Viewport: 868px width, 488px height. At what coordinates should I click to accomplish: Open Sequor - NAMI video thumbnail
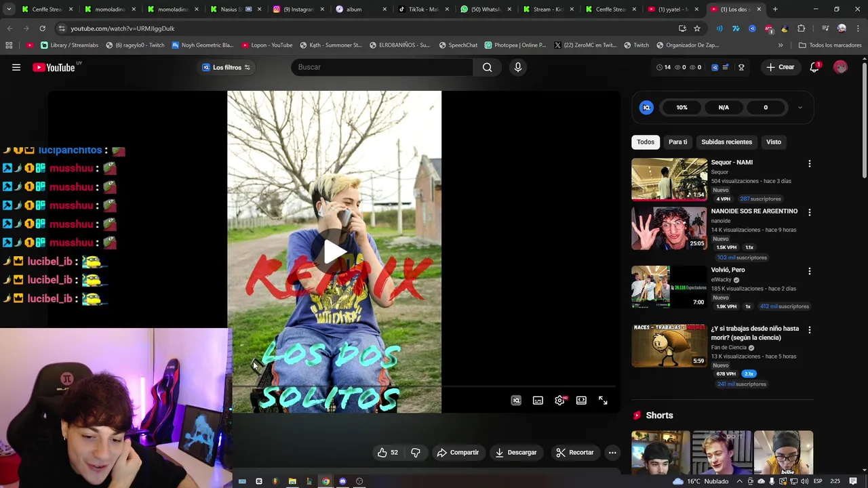click(669, 180)
